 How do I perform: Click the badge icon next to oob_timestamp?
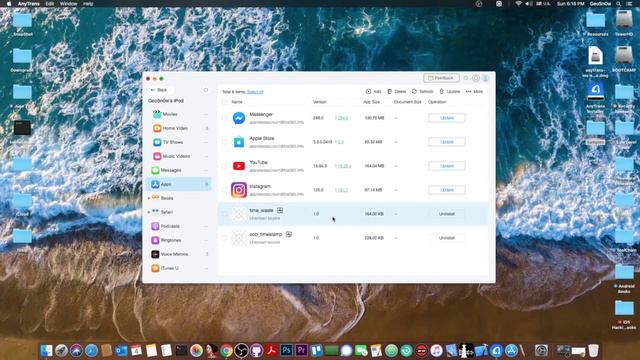[289, 234]
